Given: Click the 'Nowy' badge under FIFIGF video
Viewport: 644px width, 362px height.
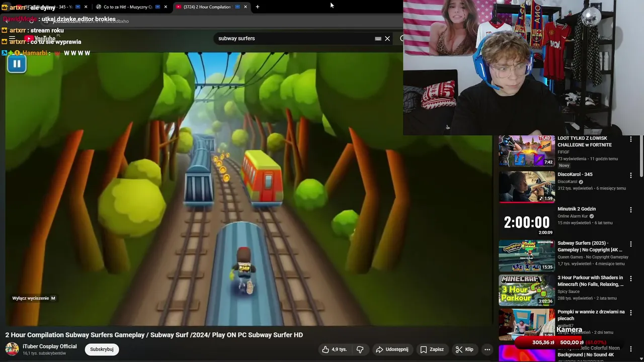Looking at the screenshot, I should coord(564,165).
